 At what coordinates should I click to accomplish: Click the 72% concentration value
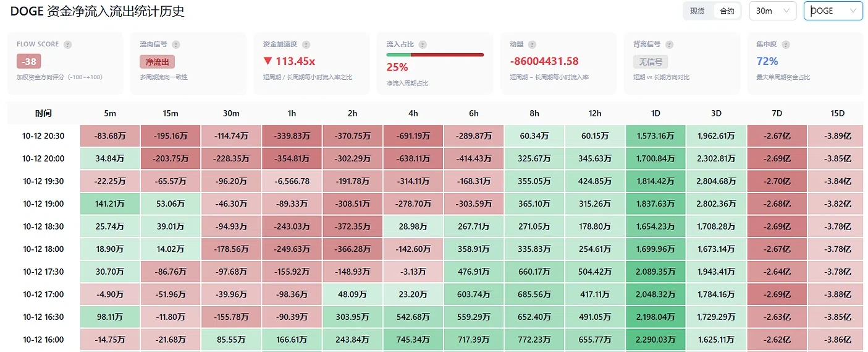tap(767, 61)
